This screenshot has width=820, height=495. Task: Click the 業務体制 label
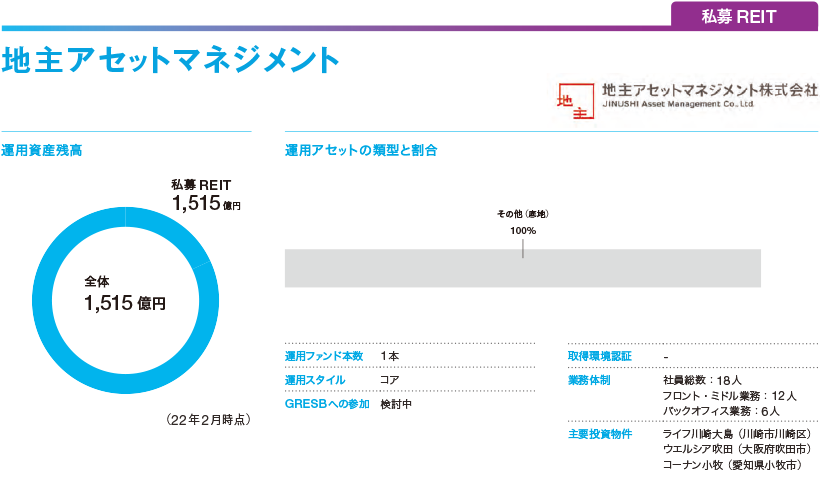pos(589,380)
